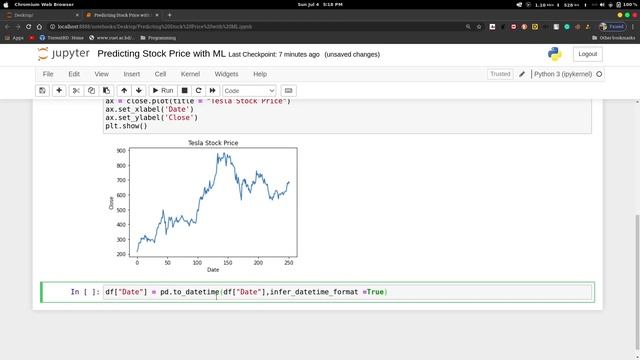Viewport: 640px width, 360px height.
Task: Go to browser home page
Action: (39, 27)
